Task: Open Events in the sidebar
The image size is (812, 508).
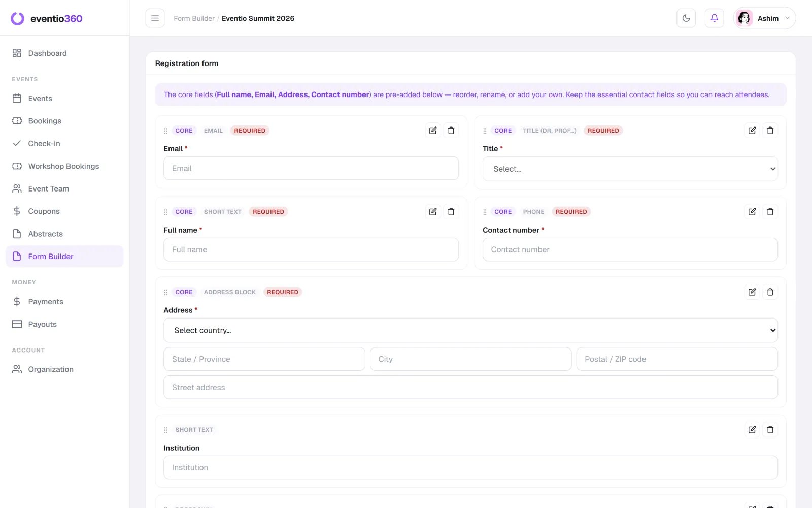Action: (x=64, y=99)
